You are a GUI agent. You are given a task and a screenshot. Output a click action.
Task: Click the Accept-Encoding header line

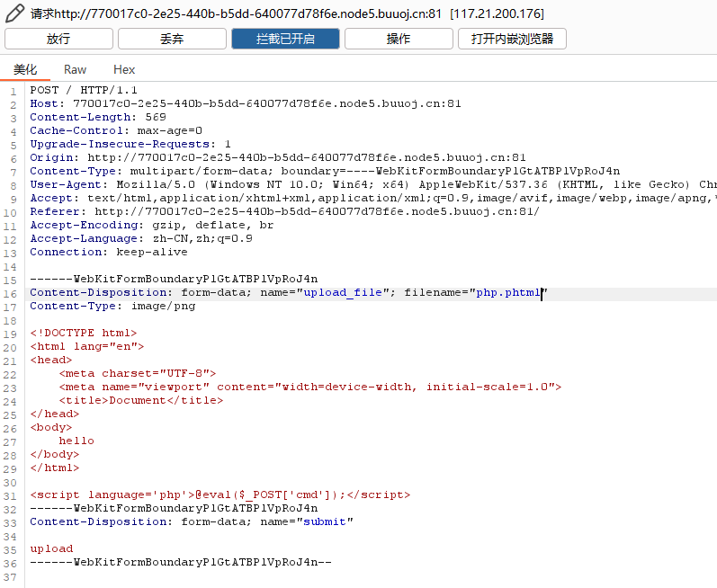click(152, 225)
